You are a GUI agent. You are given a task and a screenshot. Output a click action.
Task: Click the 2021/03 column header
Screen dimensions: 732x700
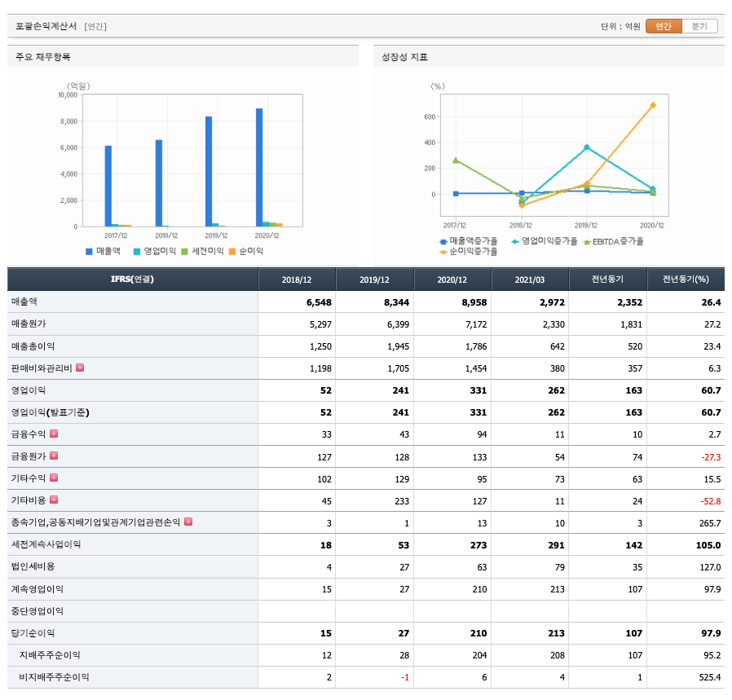coord(530,279)
